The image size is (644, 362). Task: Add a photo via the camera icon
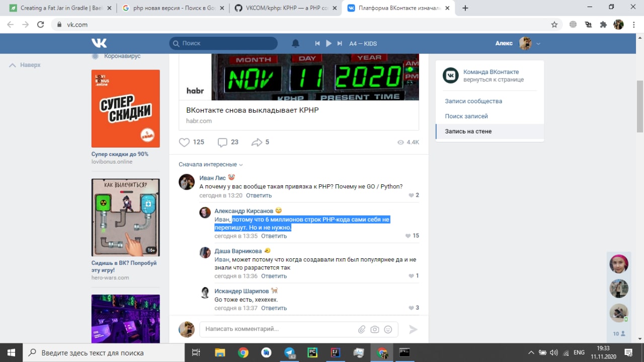[375, 329]
